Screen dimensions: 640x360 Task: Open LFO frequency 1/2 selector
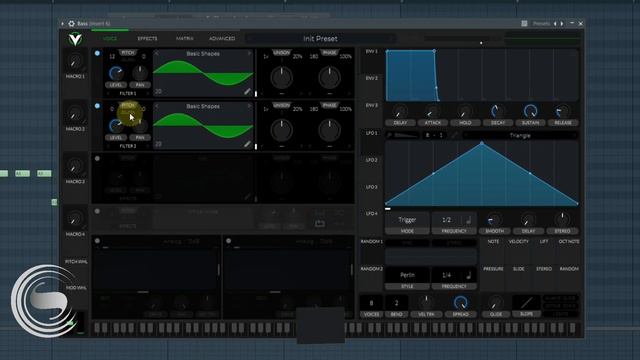tap(447, 220)
